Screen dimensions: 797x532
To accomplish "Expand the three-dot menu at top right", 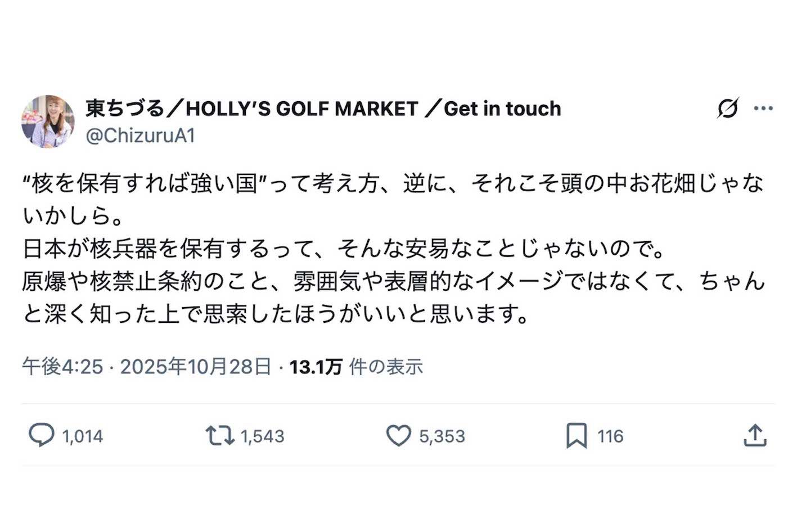I will (x=762, y=109).
